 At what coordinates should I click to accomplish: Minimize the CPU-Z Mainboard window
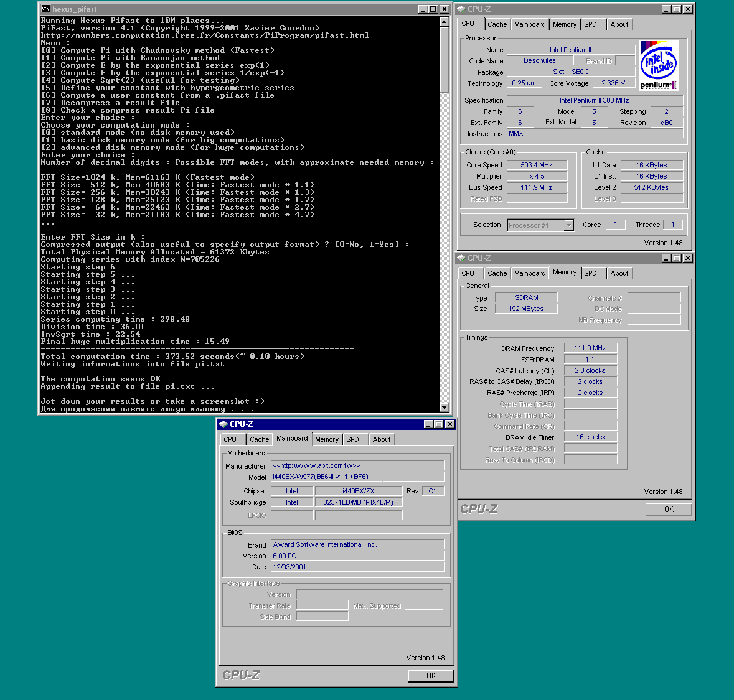click(429, 424)
